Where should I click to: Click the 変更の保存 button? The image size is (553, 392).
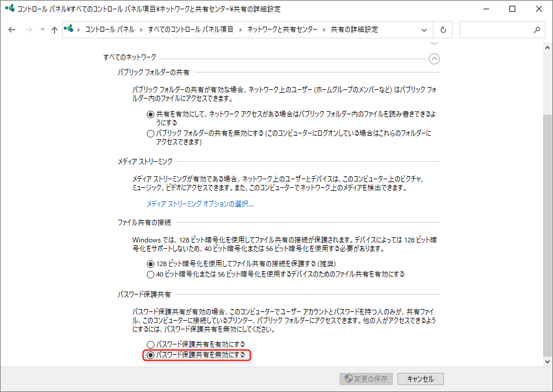click(x=366, y=379)
